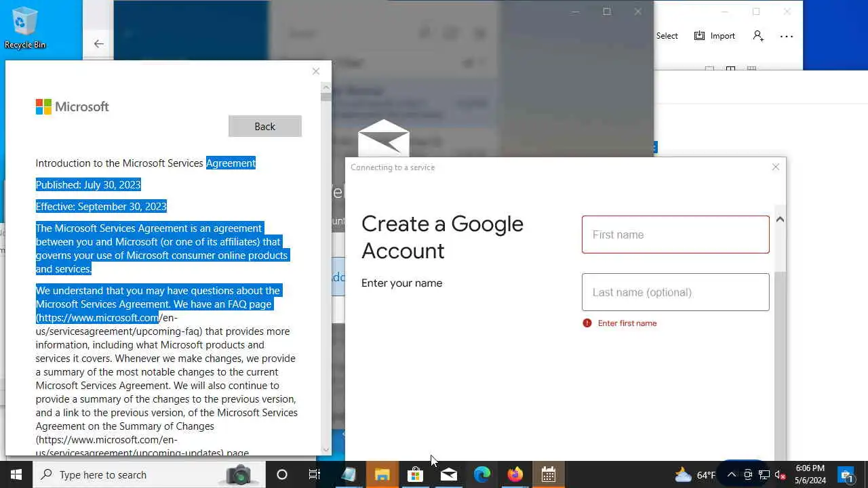Click the 'Enter first name' error message
Image resolution: width=868 pixels, height=488 pixels.
(627, 323)
